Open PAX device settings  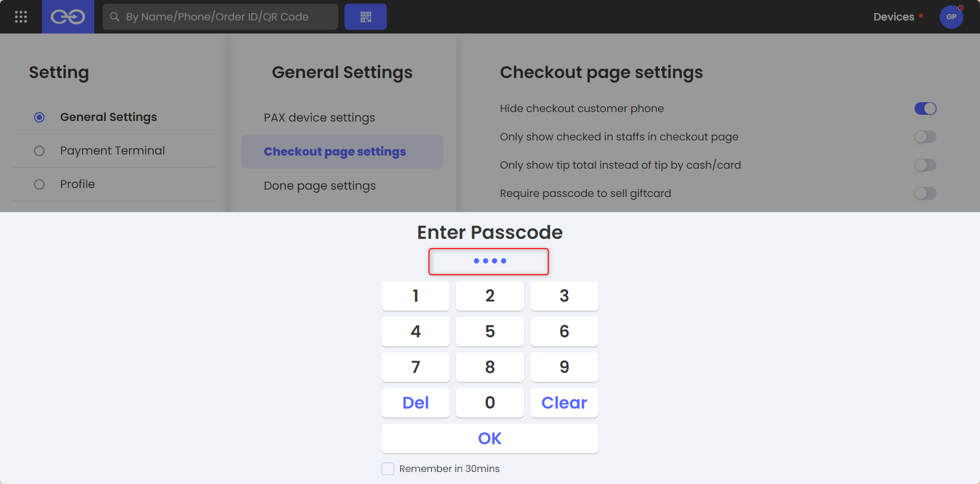pyautogui.click(x=319, y=117)
